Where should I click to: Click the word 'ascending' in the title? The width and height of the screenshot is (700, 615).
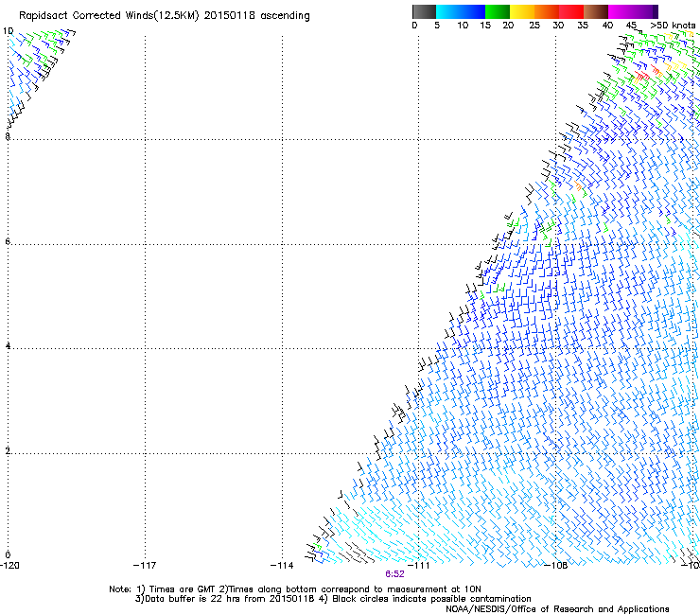click(x=285, y=16)
